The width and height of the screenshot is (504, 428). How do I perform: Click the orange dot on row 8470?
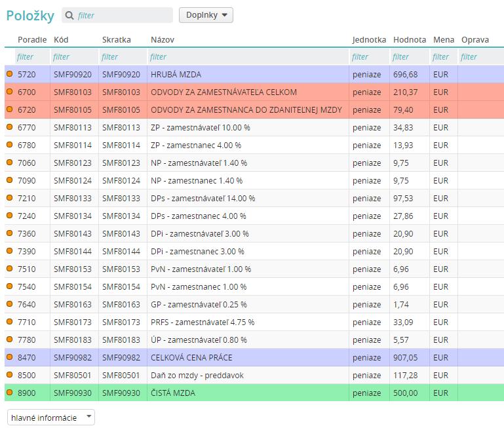coord(10,357)
